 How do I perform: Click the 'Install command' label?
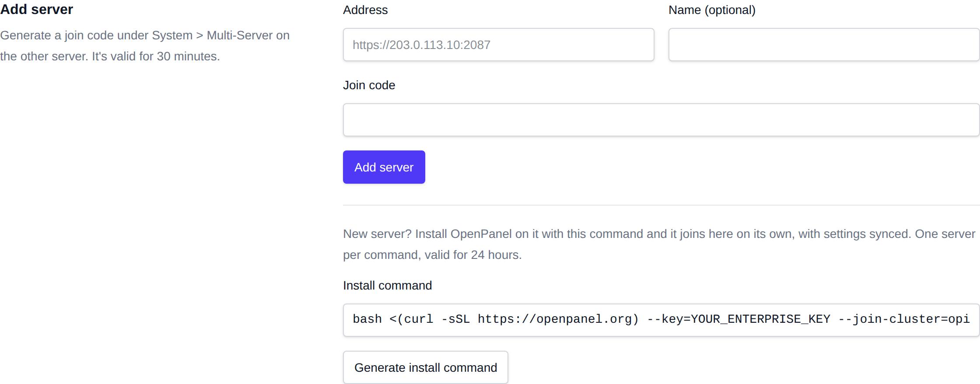click(x=387, y=286)
